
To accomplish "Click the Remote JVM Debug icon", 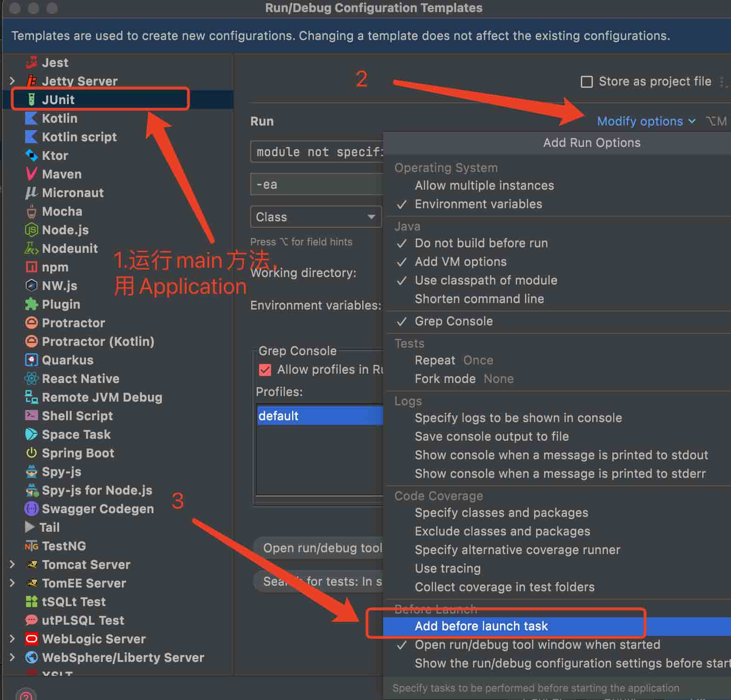I will (x=31, y=397).
